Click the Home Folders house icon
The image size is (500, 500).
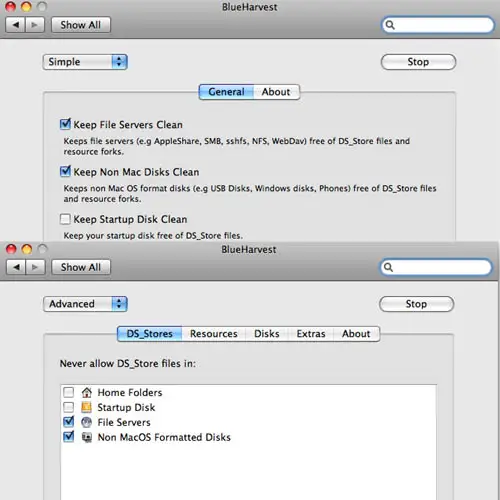pyautogui.click(x=87, y=392)
